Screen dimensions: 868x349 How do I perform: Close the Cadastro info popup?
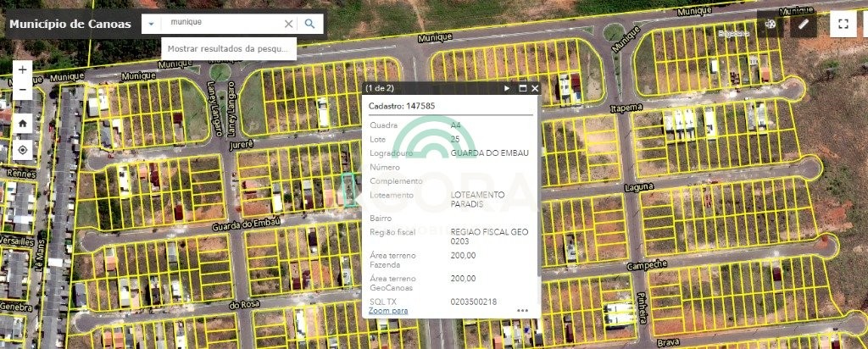tap(535, 88)
